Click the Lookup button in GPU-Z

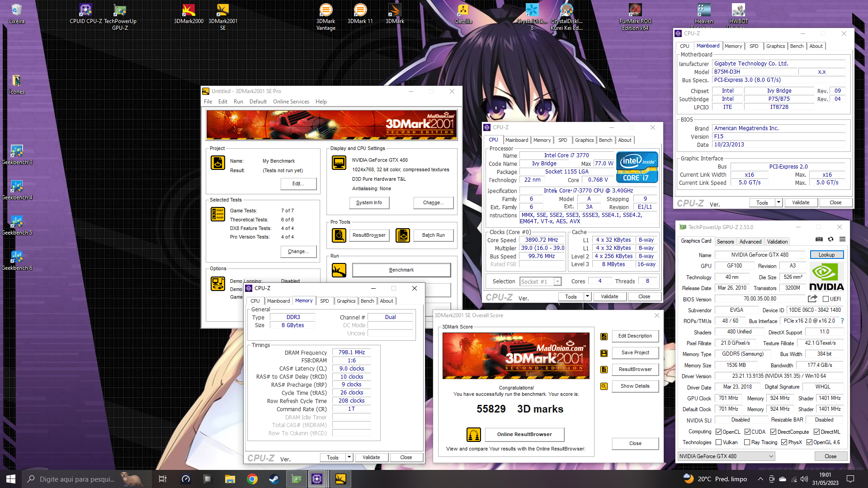pyautogui.click(x=826, y=255)
